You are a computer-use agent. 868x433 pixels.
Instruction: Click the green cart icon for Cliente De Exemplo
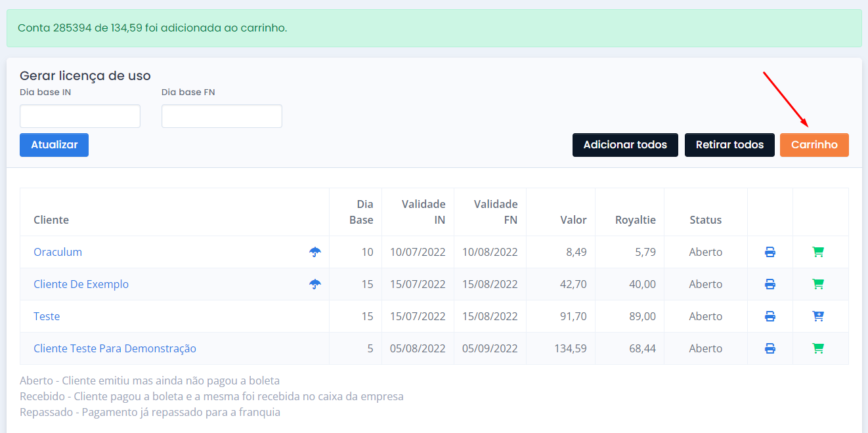point(818,284)
